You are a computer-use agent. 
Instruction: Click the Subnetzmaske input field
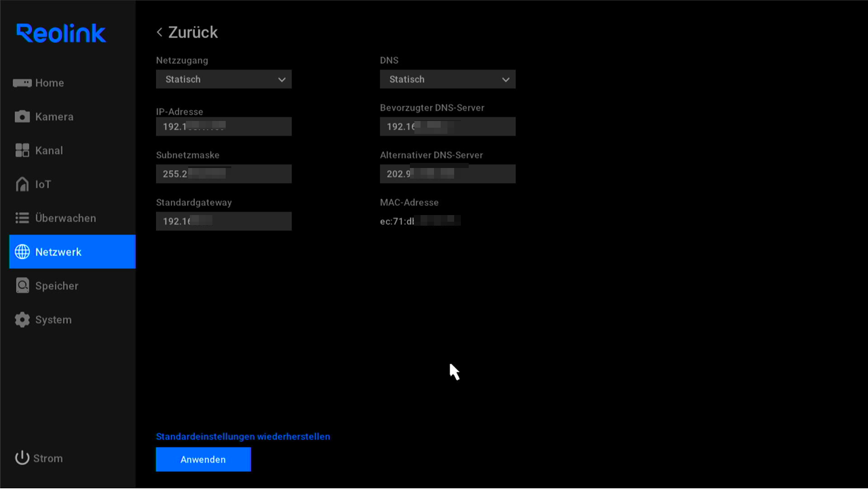[x=223, y=174]
